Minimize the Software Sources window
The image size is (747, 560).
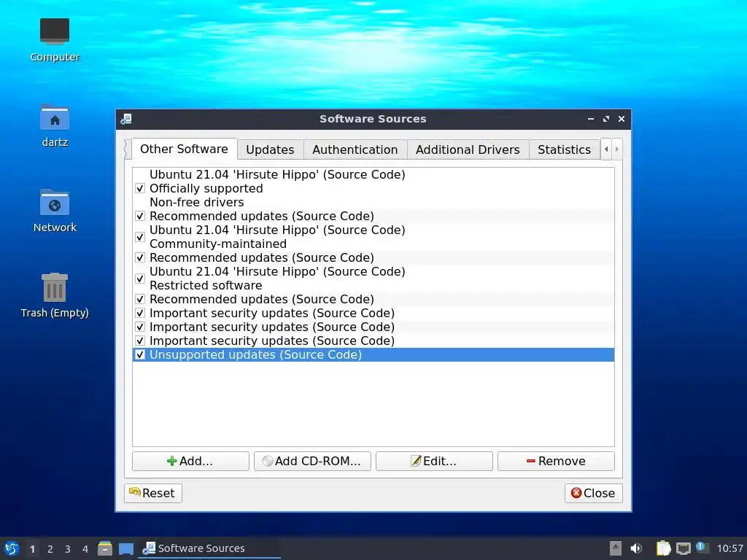pyautogui.click(x=591, y=119)
